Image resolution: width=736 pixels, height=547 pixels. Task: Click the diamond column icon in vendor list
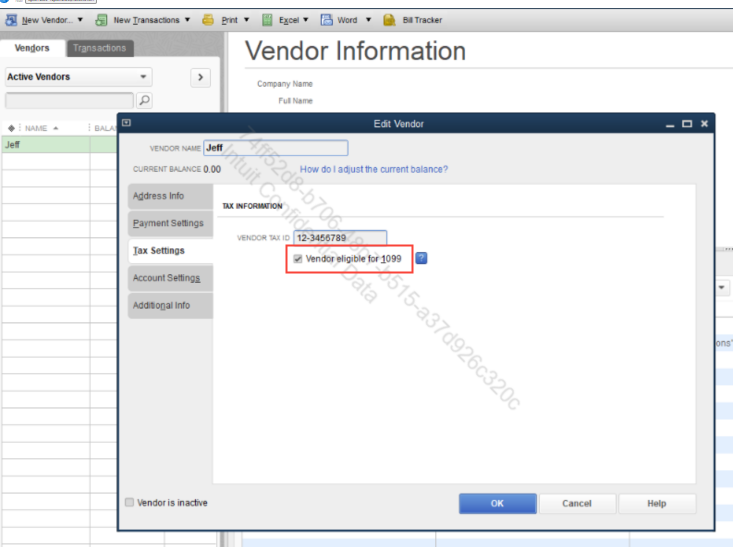11,128
